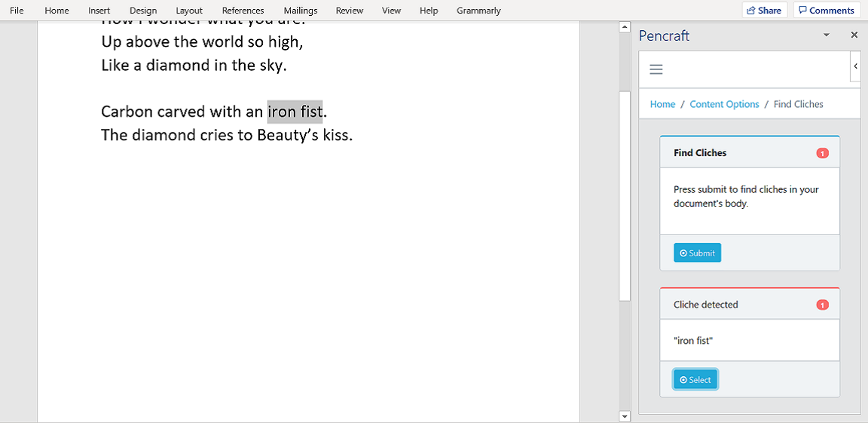Click the red badge on Find Cliches header
The image size is (868, 423).
coord(822,153)
